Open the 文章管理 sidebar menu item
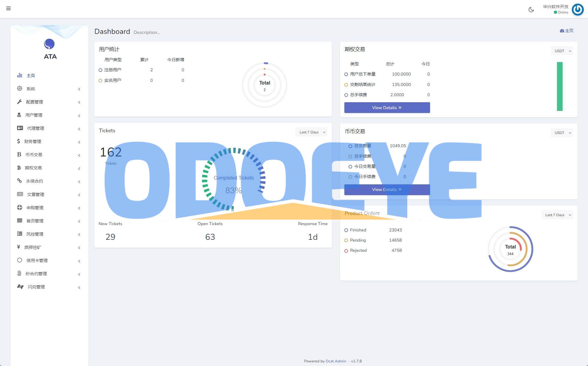Image resolution: width=588 pixels, height=366 pixels. coord(35,195)
